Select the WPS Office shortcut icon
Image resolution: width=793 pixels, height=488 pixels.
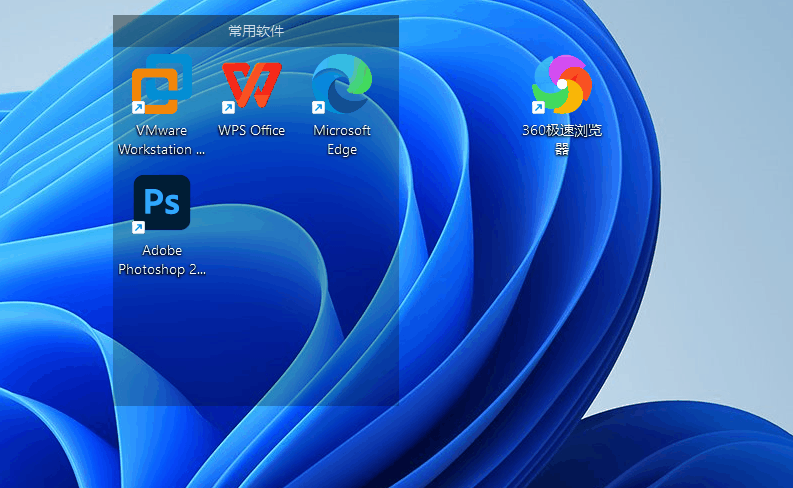[x=252, y=85]
